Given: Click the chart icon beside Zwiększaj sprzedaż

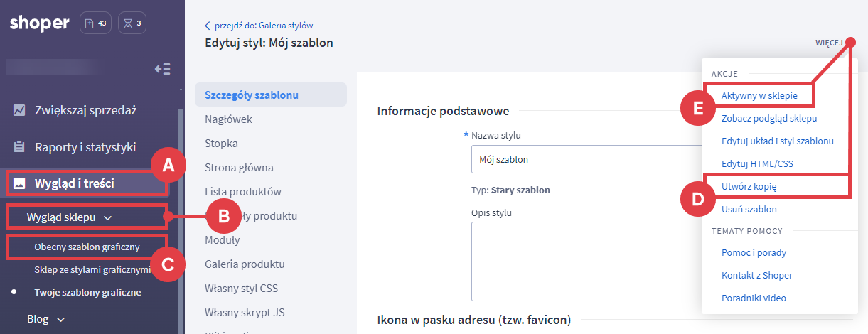Looking at the screenshot, I should point(19,110).
